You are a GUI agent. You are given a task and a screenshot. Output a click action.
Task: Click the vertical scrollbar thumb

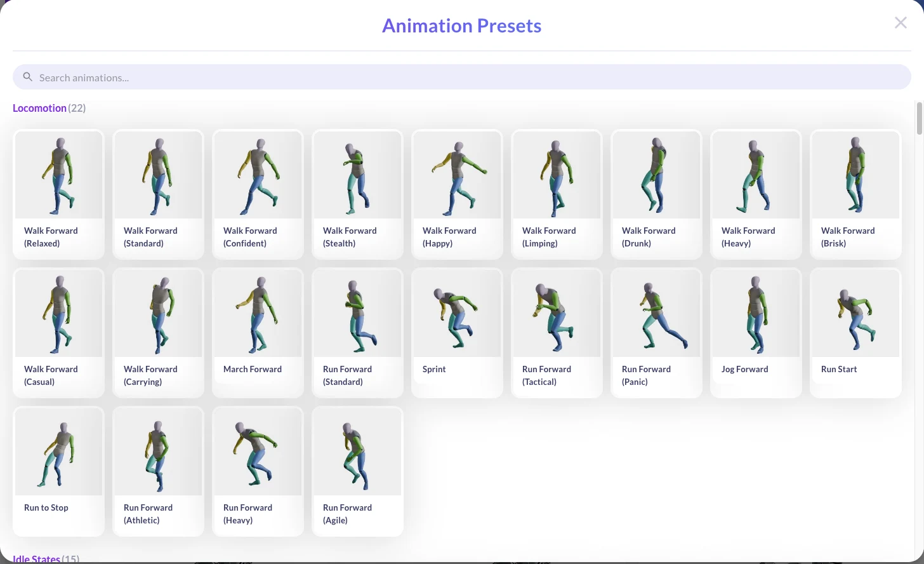pos(919,118)
